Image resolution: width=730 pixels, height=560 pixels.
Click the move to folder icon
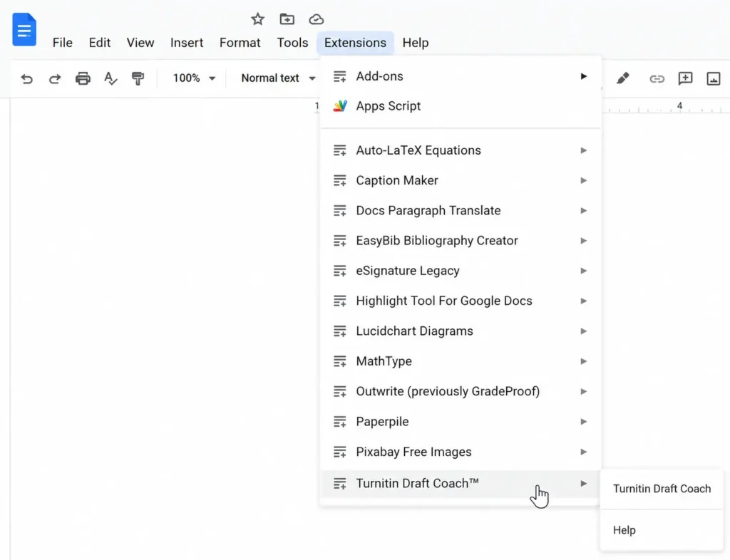(287, 19)
